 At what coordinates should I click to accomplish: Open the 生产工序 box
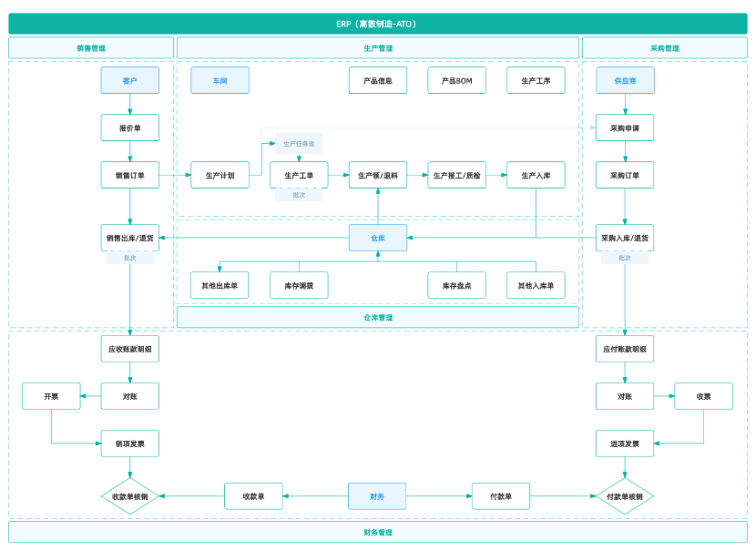[x=536, y=80]
